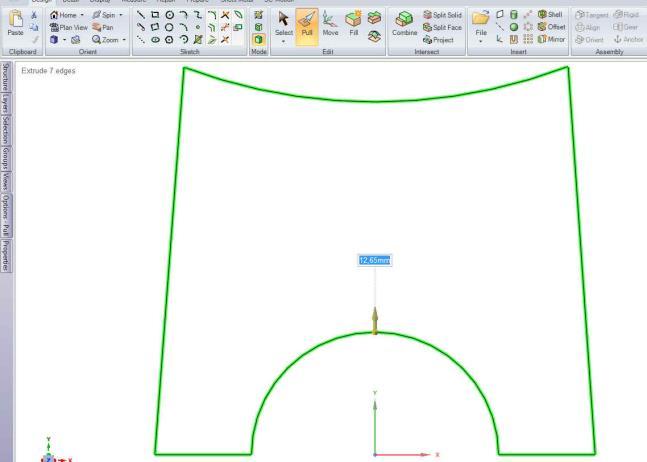Click the 12,65mm dimension input field
The image size is (647, 462).
(374, 260)
